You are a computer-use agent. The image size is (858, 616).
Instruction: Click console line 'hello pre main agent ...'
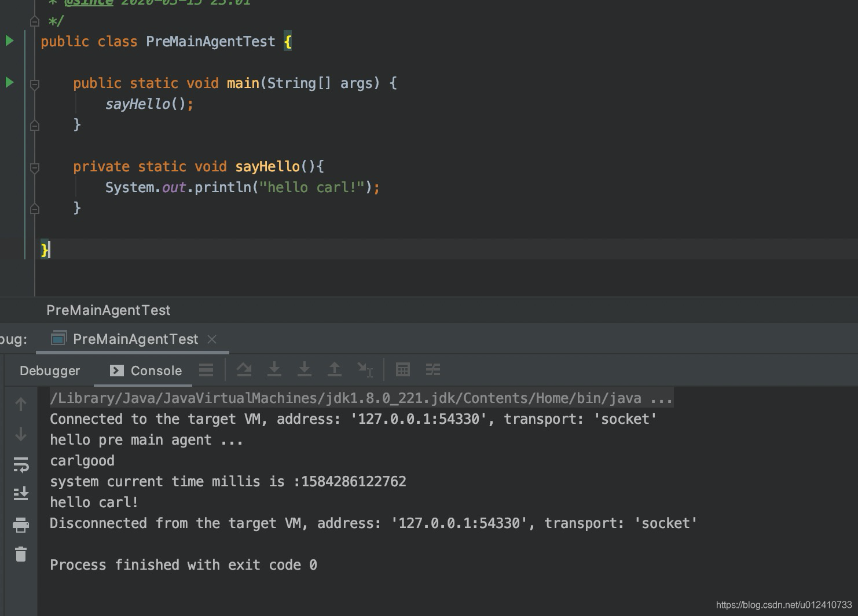pos(146,440)
